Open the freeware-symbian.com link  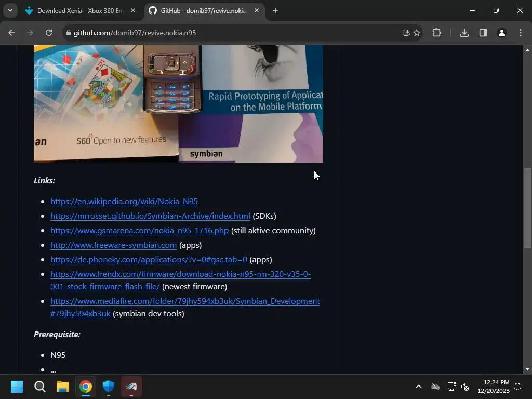(113, 245)
